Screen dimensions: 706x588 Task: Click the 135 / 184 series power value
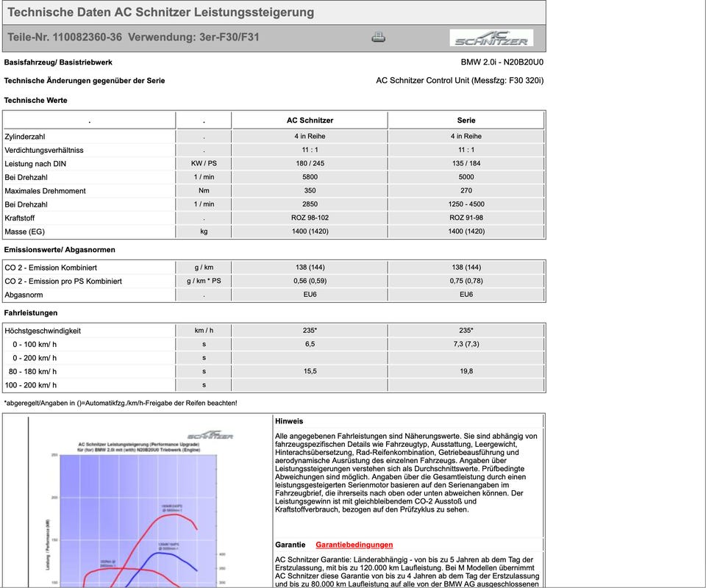466,163
